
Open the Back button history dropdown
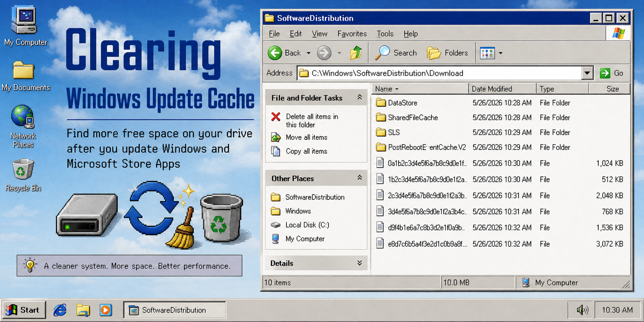tap(309, 53)
